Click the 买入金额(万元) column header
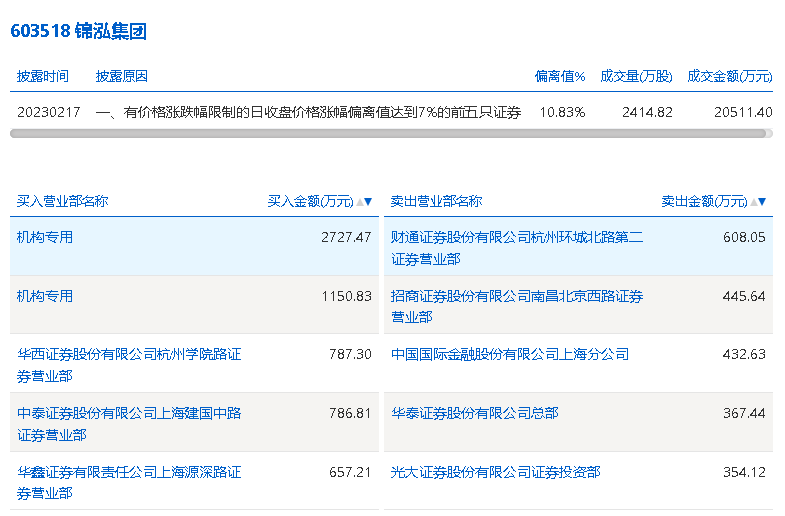Viewport: 785px width, 516px height. coord(310,201)
